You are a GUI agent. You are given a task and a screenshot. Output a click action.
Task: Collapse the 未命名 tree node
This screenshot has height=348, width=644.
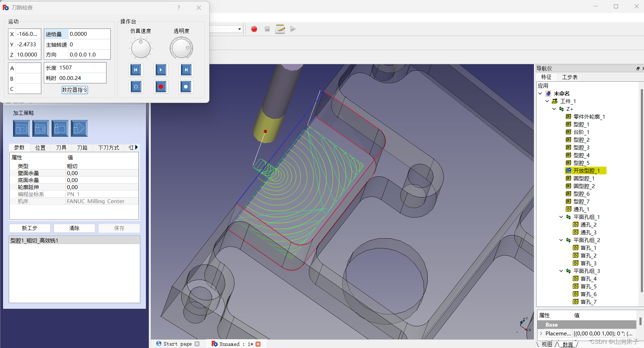[540, 93]
